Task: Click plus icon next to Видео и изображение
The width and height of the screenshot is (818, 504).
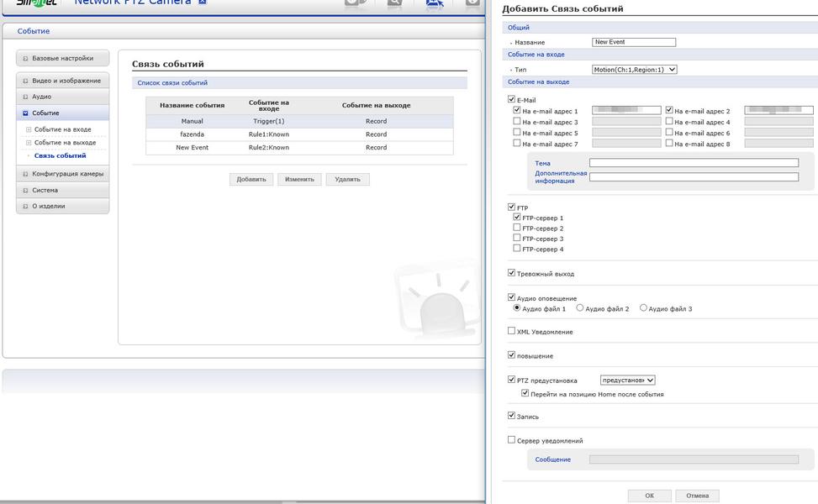Action: 25,81
